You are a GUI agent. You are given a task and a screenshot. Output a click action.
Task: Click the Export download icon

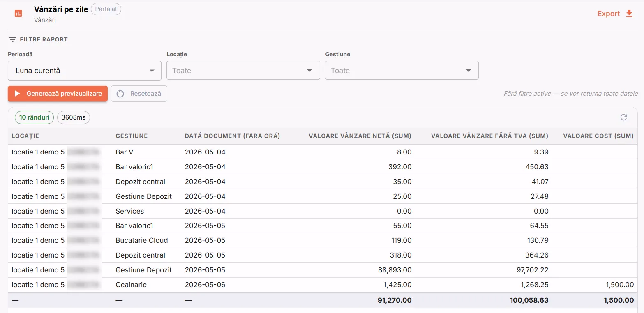[x=629, y=14]
